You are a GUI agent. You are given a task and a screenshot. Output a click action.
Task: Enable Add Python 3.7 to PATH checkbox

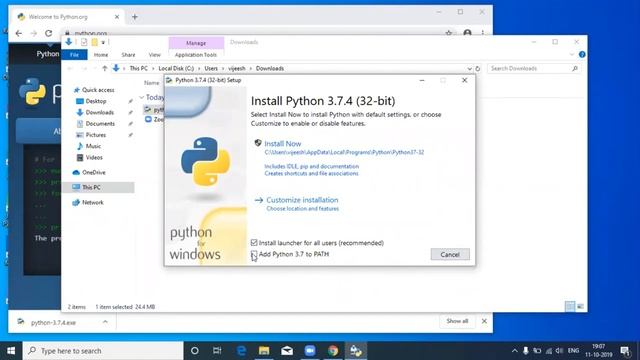(x=254, y=254)
